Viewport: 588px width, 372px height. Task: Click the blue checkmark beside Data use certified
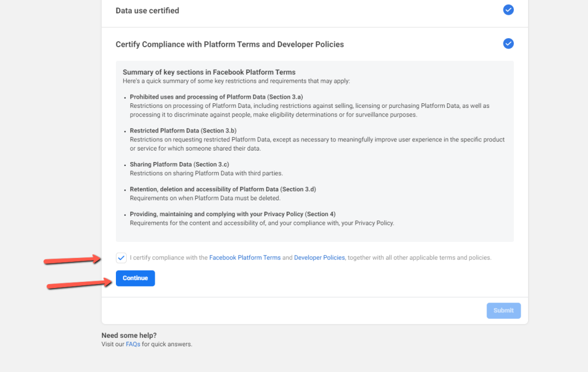tap(508, 10)
